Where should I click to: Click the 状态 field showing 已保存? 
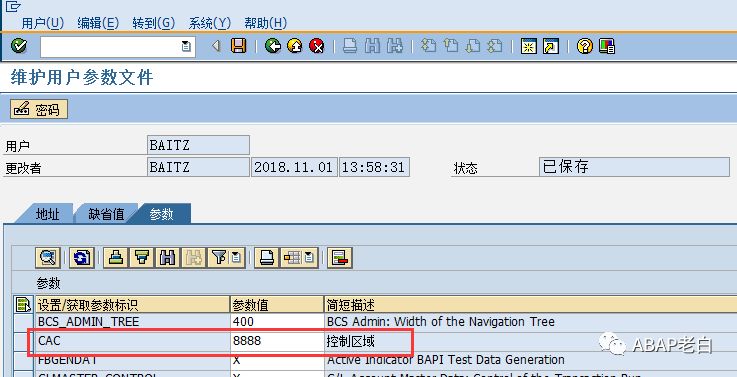635,167
